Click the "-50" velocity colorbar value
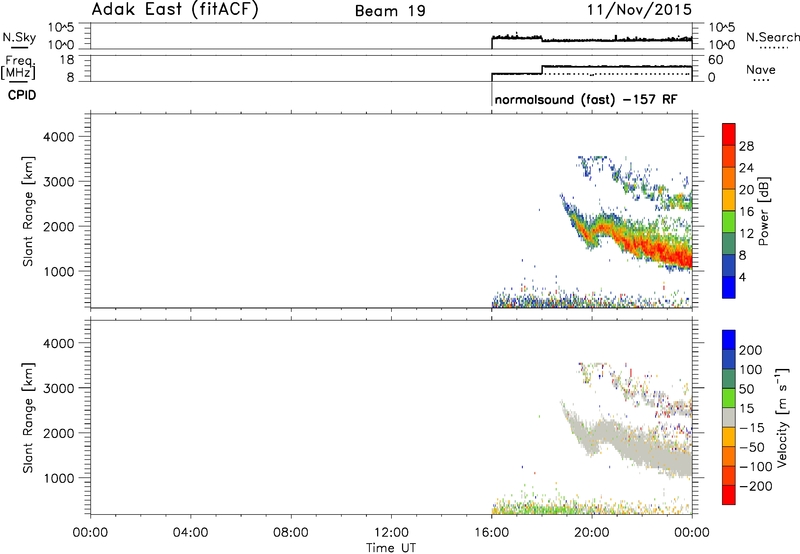 click(x=752, y=447)
